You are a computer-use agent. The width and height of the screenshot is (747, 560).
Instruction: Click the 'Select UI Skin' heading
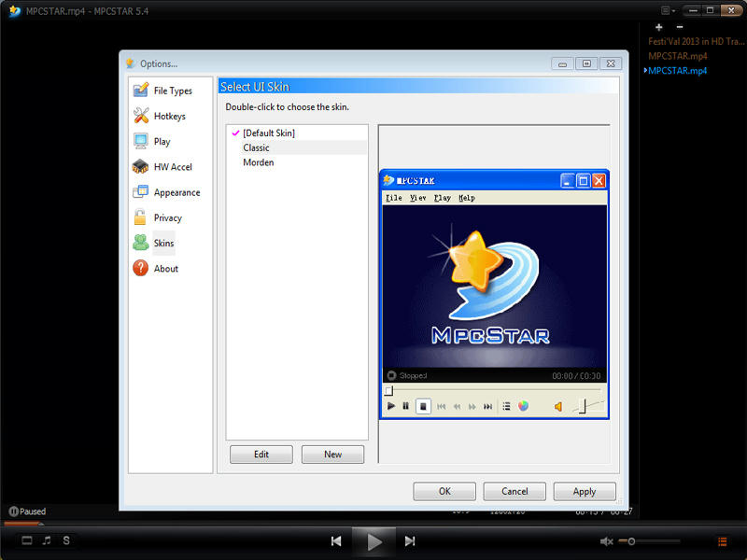(x=255, y=87)
